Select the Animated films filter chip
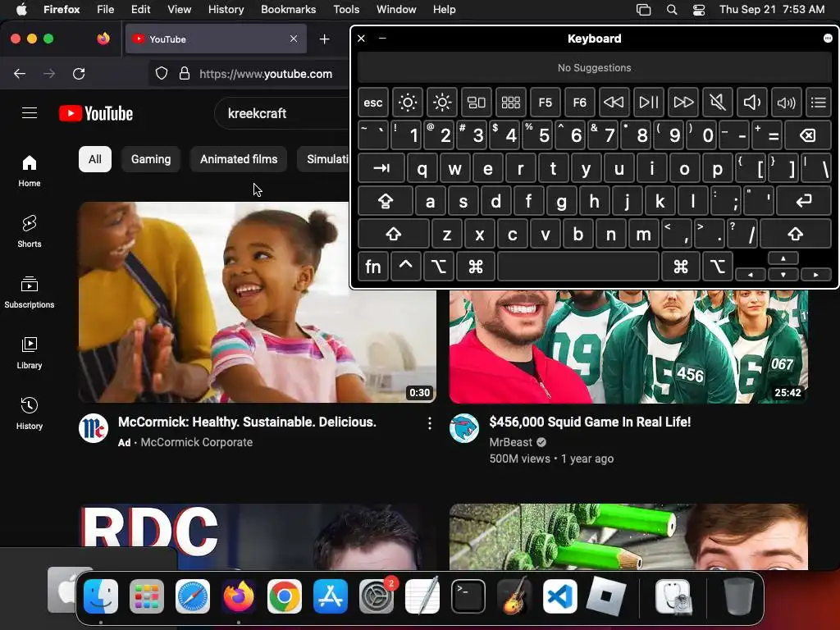The width and height of the screenshot is (840, 630). pos(239,159)
